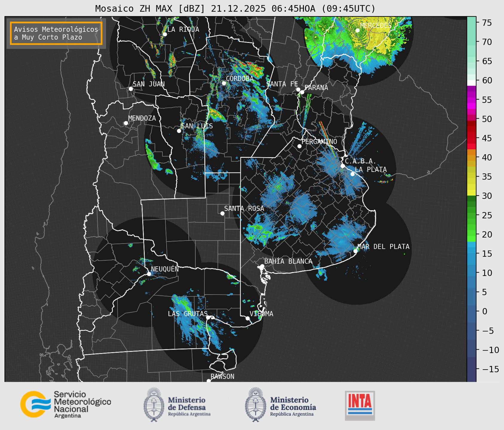Click the red 45 dBZ band on scale
The height and width of the screenshot is (430, 504).
(x=471, y=138)
